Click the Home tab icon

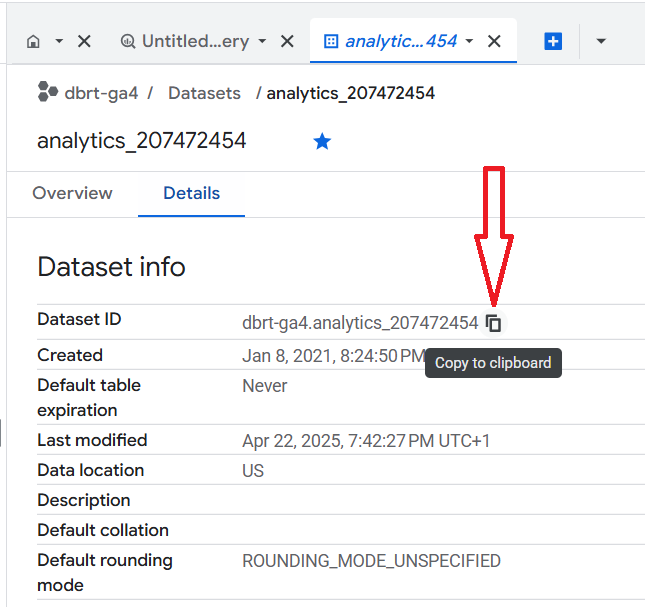[33, 42]
